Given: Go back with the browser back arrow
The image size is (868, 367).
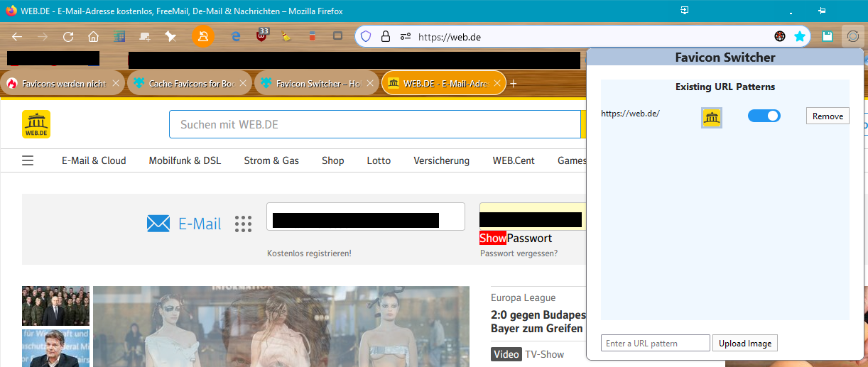Looking at the screenshot, I should pyautogui.click(x=17, y=36).
